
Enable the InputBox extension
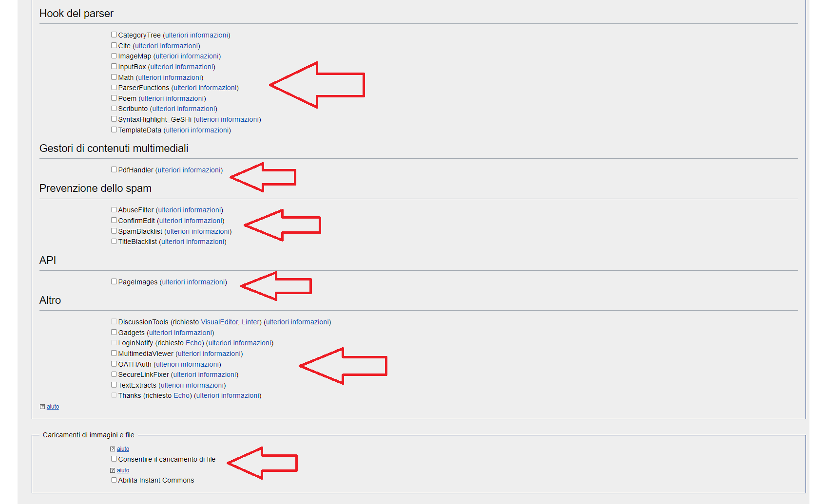click(x=114, y=67)
